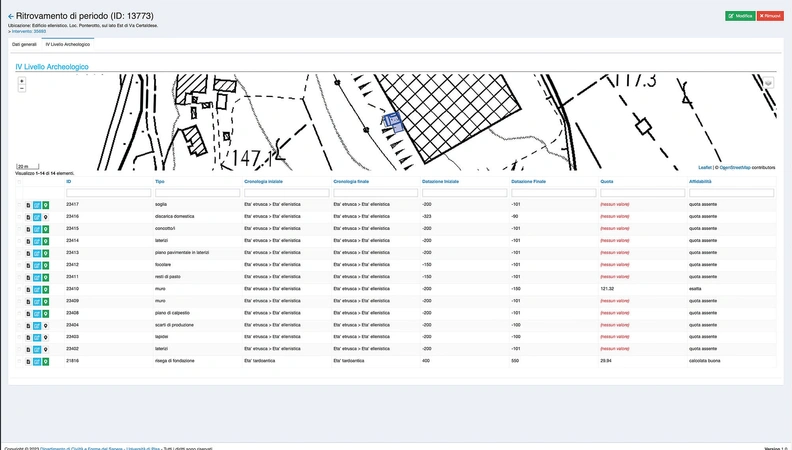The width and height of the screenshot is (792, 450).
Task: Locate record 23415 on the map
Action: pyautogui.click(x=46, y=229)
